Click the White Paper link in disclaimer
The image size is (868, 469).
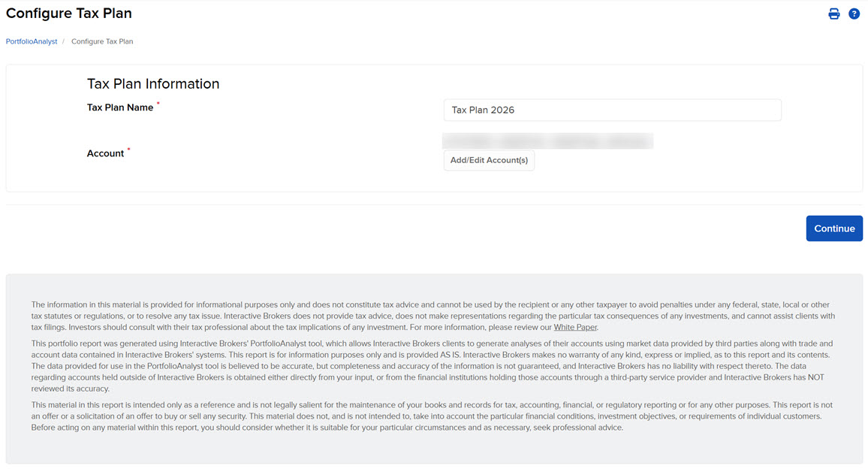click(575, 327)
